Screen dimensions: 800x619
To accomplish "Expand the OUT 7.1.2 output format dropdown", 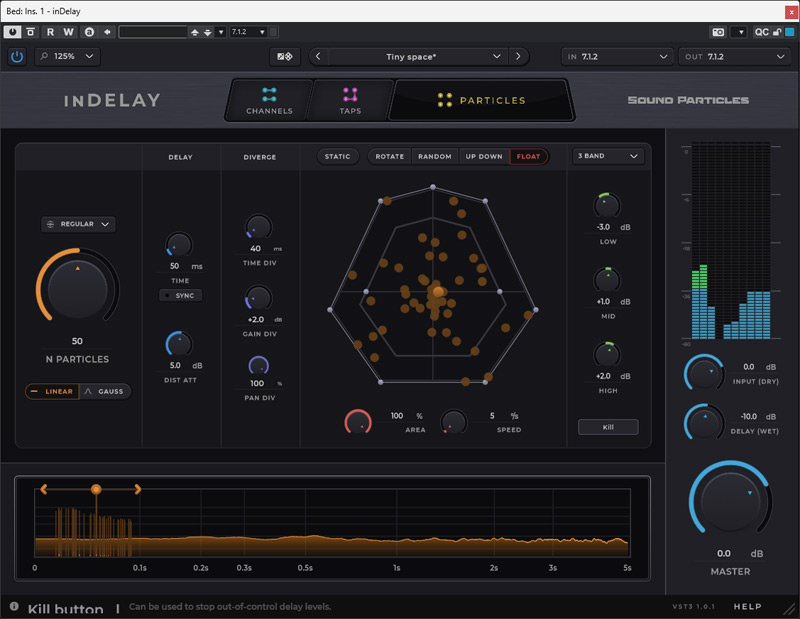I will point(735,56).
